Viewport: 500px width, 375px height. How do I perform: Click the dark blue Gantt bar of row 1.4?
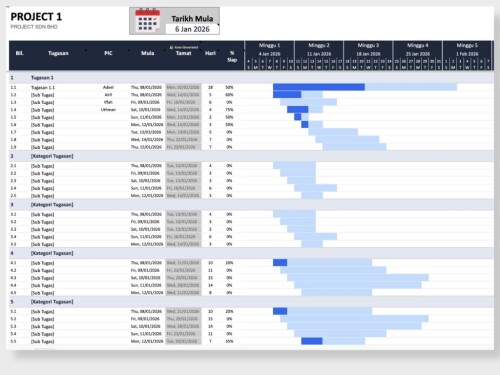tap(297, 110)
